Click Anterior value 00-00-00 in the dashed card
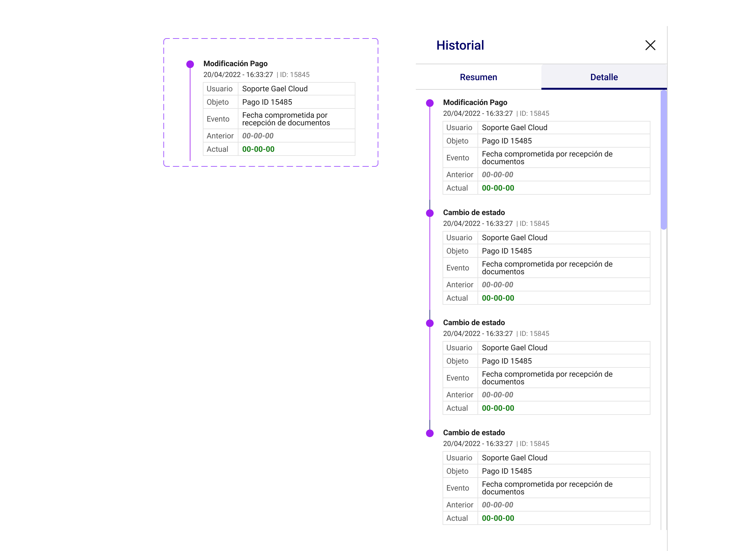The image size is (756, 551). (258, 136)
